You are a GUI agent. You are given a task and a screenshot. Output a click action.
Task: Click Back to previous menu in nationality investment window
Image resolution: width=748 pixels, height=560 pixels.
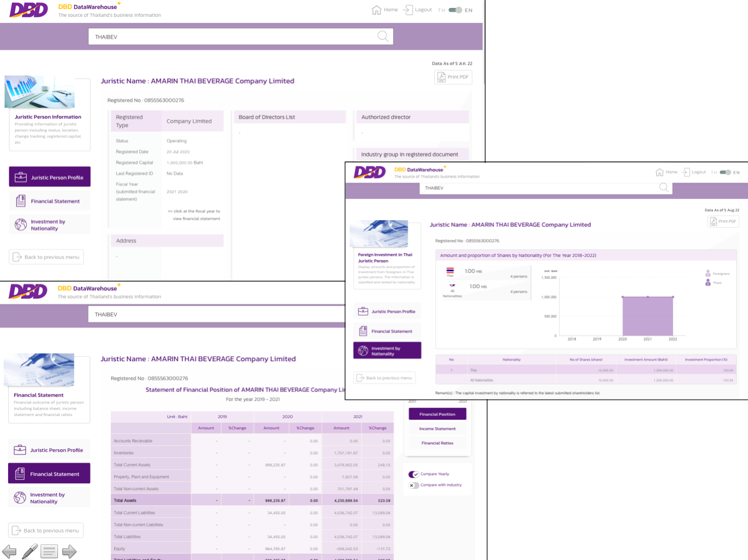click(384, 378)
